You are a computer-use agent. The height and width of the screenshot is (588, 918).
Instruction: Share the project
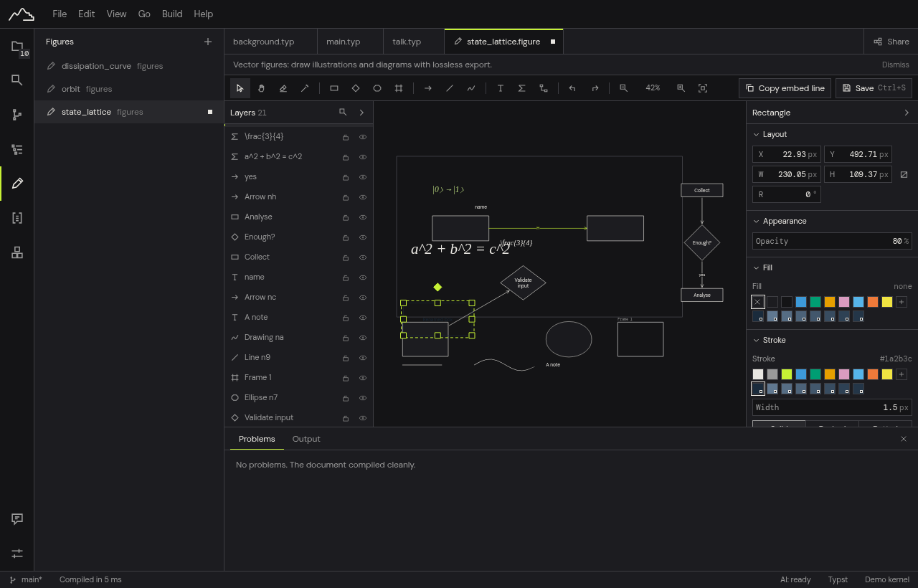(x=891, y=42)
